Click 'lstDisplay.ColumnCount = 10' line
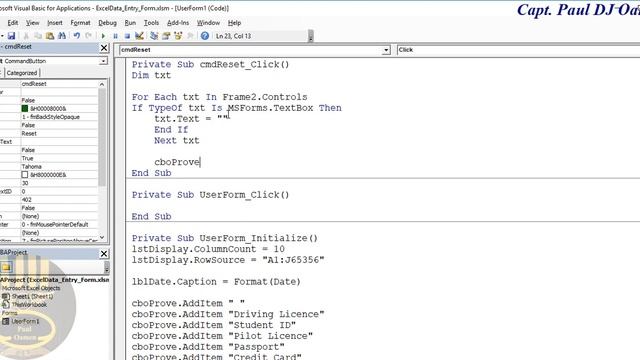This screenshot has height=360, width=640. point(208,249)
